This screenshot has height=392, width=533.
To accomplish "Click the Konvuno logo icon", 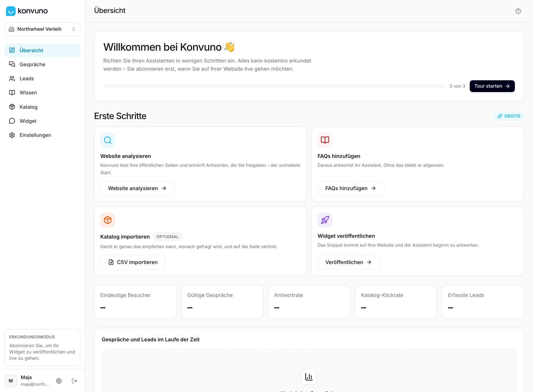I will tap(11, 11).
